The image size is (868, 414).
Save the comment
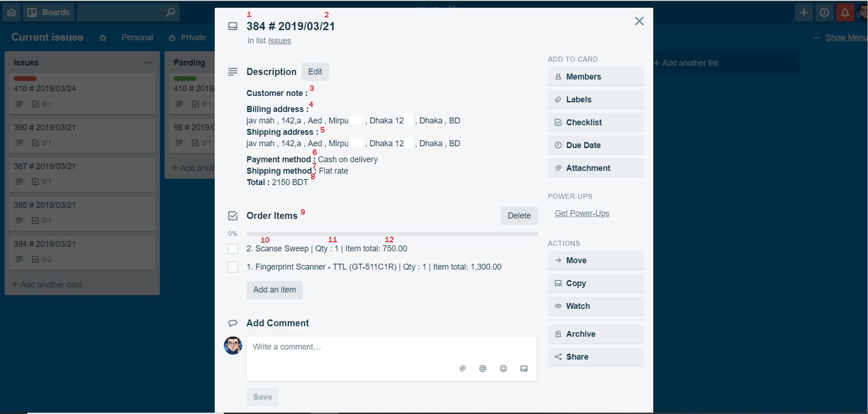(263, 397)
